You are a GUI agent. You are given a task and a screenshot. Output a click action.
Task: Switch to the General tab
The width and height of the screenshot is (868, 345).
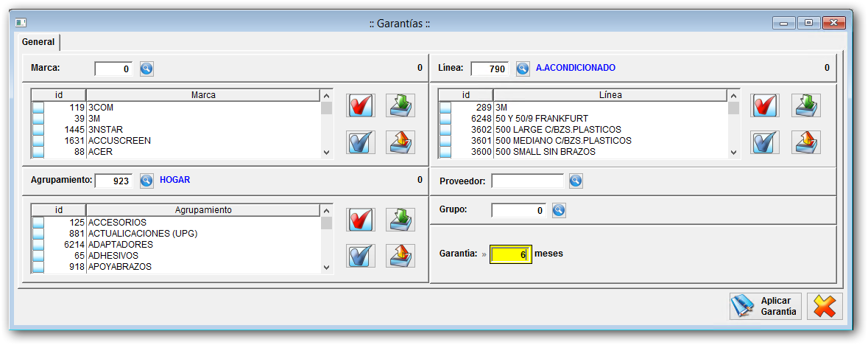pyautogui.click(x=38, y=42)
